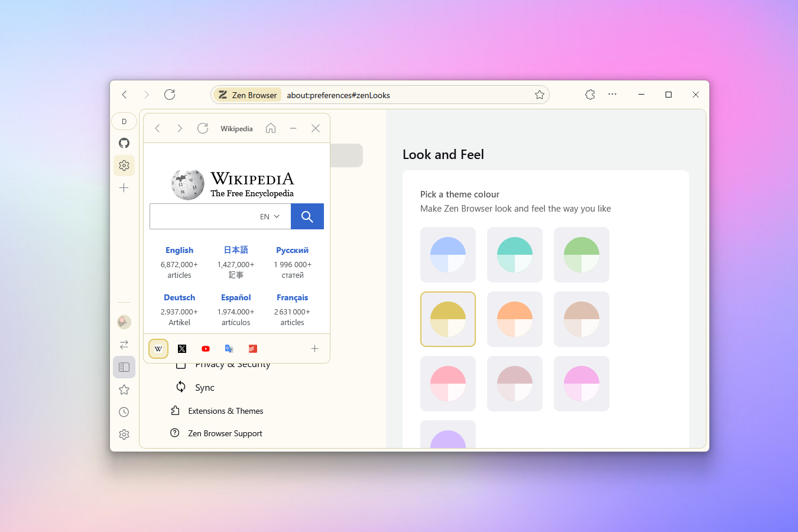Open the X pinned tab
Viewport: 798px width, 532px height.
point(181,349)
